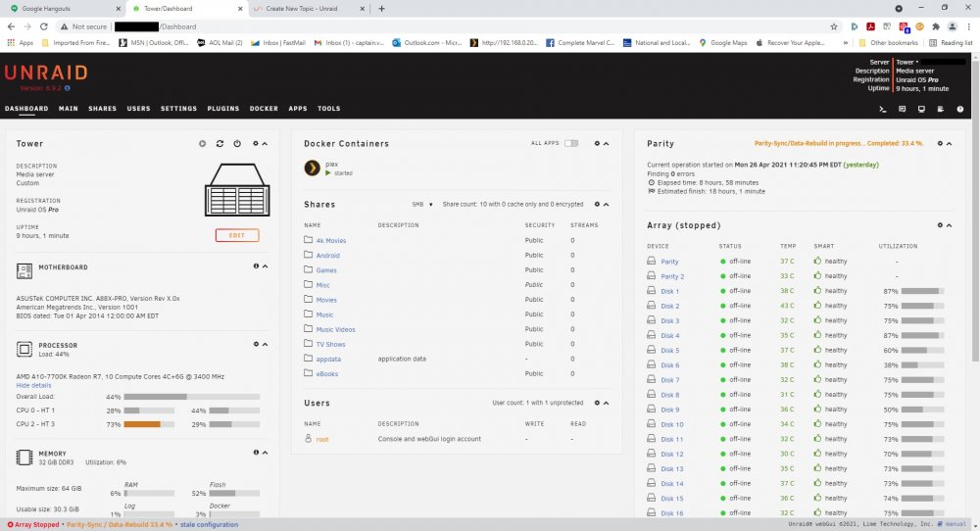Click the help question mark icon
This screenshot has width=980, height=531.
click(x=960, y=109)
